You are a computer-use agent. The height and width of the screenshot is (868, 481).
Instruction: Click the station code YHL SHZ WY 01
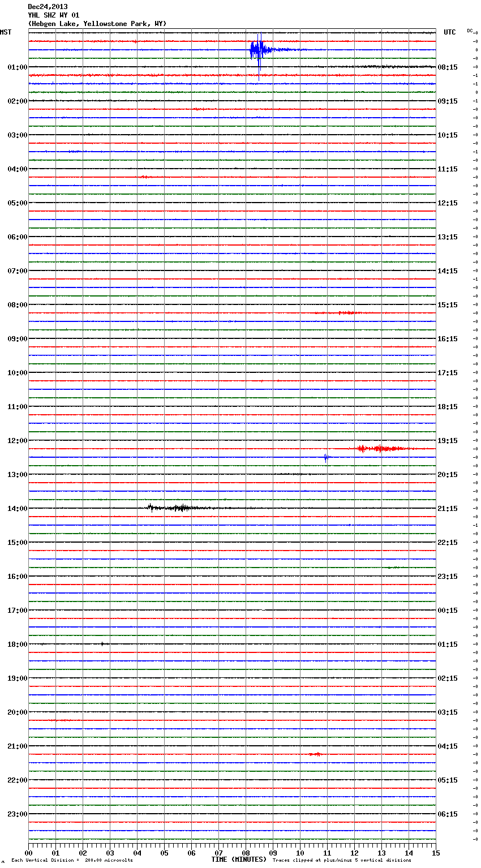(x=54, y=15)
